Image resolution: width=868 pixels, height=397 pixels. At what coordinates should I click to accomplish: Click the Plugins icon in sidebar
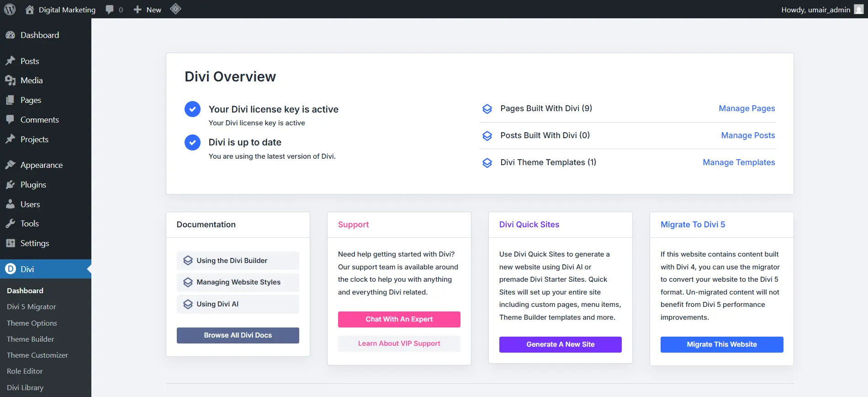click(x=11, y=185)
